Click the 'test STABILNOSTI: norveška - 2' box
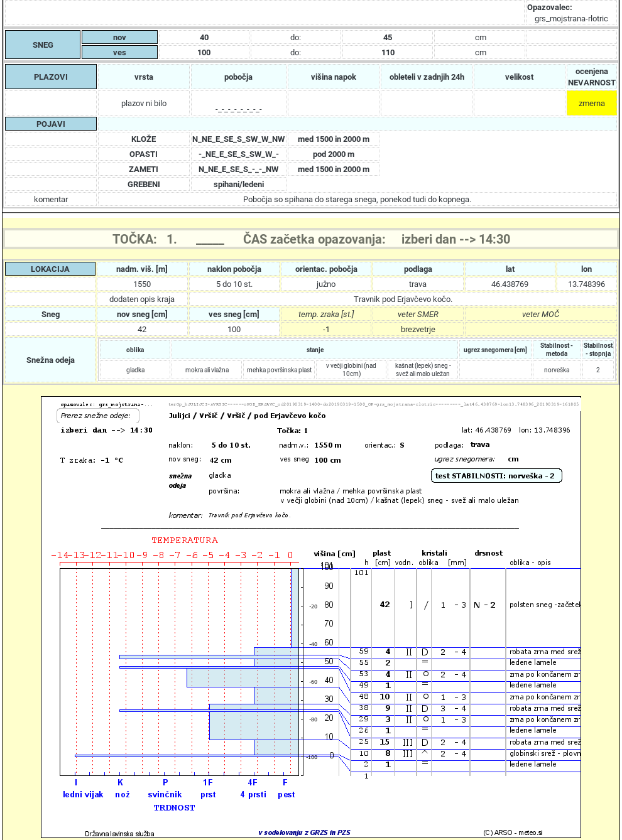This screenshot has height=840, width=622. pyautogui.click(x=496, y=476)
